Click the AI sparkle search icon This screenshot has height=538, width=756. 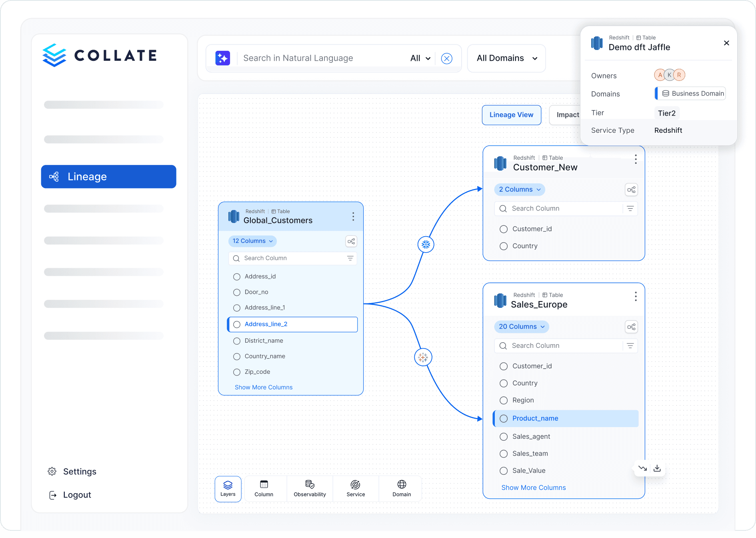point(222,58)
